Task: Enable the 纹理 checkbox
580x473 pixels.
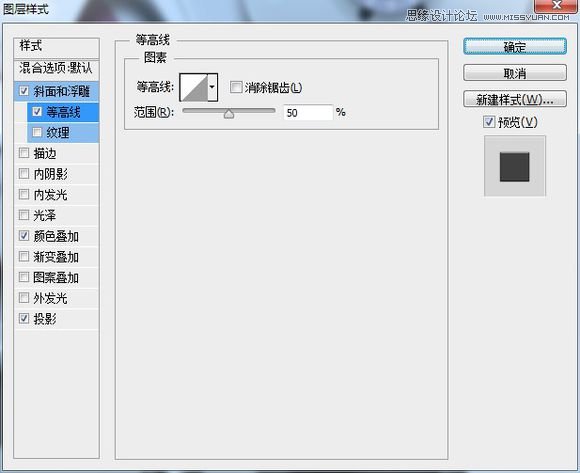Action: [x=37, y=132]
